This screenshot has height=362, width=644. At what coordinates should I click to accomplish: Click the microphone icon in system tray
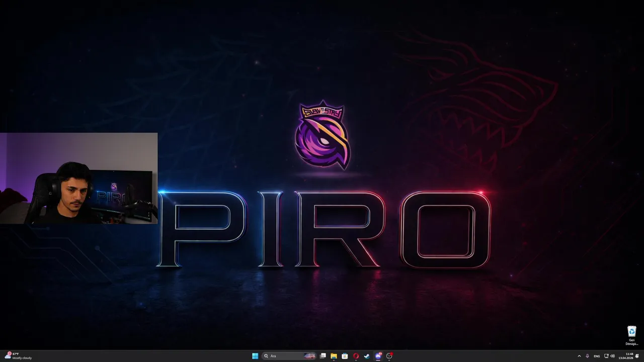coord(587,356)
